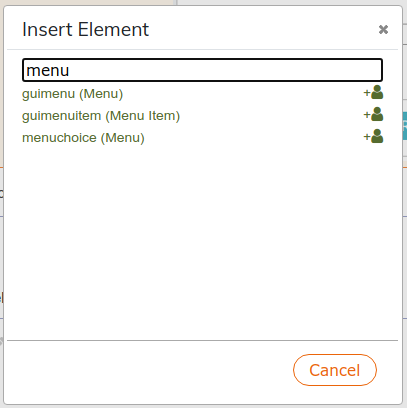Screen dimensions: 407x408
Task: Insert the guimenuitem (Menu Item) element
Action: point(101,116)
